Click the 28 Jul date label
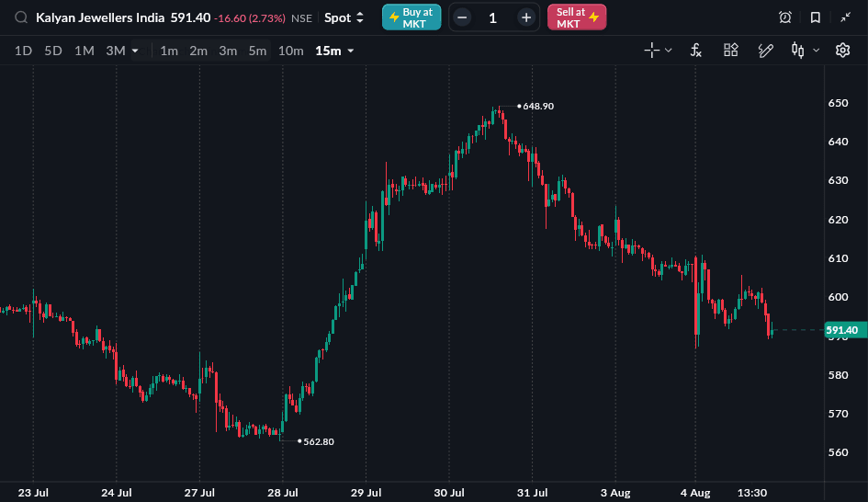The width and height of the screenshot is (868, 502). (x=283, y=493)
